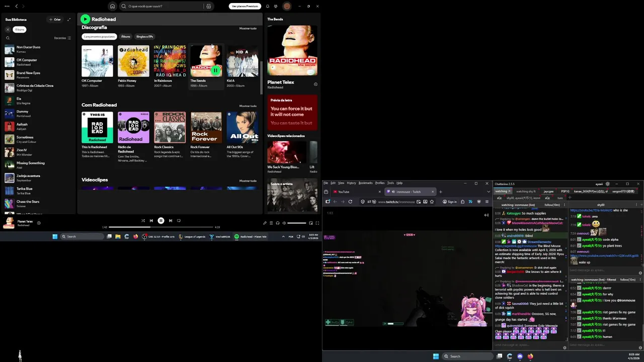Select Lançamentos populares filter chip

(99, 37)
